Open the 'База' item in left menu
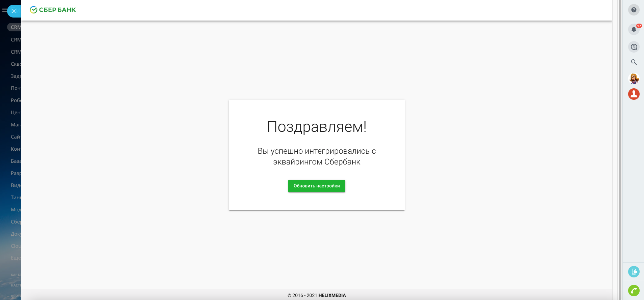 coord(16,161)
